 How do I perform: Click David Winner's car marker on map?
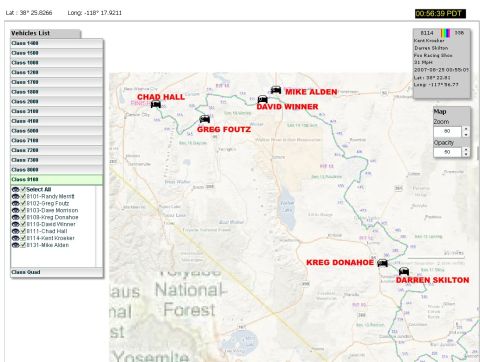coord(263,99)
